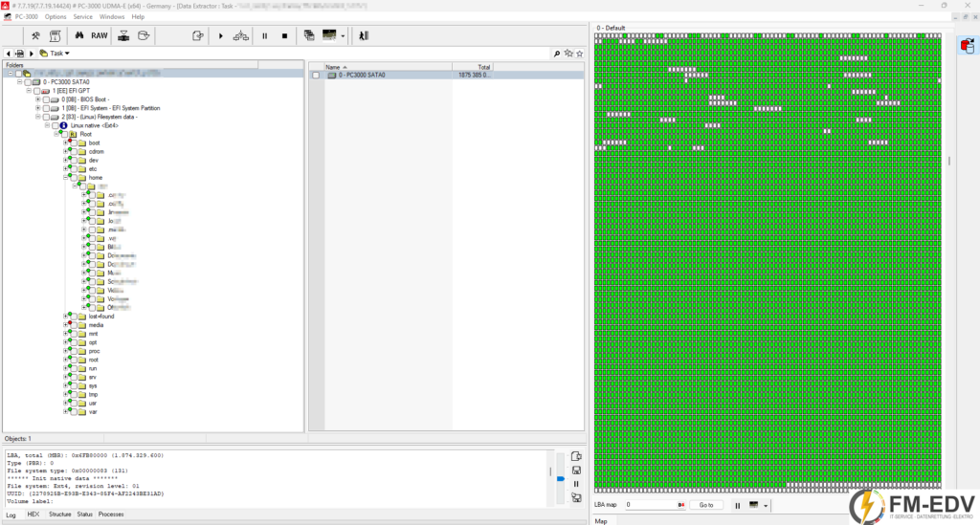Screen dimensions: 980x525
Task: Switch to the Processes tab
Action: click(111, 514)
